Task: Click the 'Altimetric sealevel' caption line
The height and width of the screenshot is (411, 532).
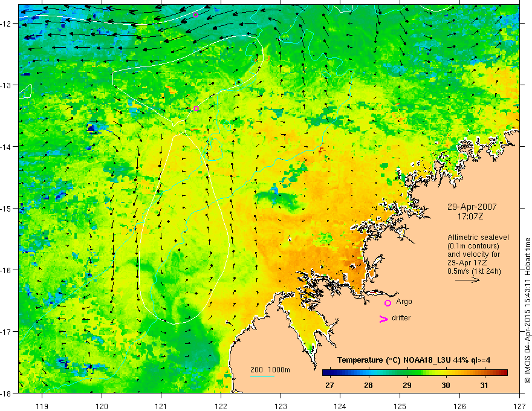Action: pos(478,238)
